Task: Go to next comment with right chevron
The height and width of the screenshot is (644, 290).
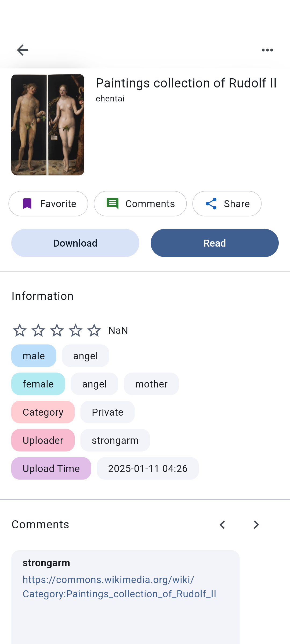Action: click(256, 525)
